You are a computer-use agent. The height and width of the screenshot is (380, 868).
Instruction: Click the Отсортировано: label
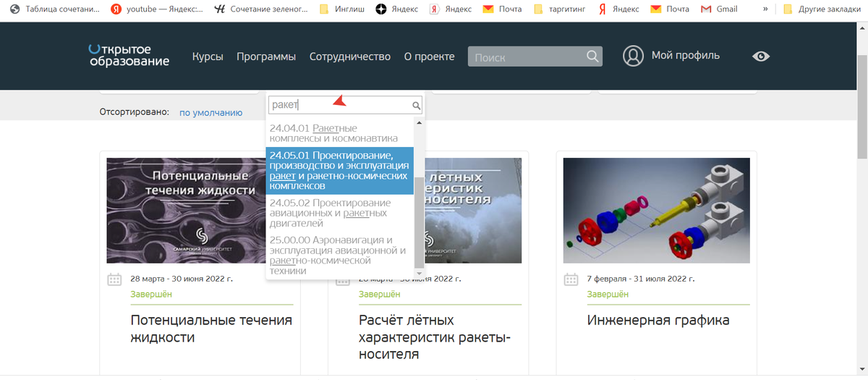[134, 112]
